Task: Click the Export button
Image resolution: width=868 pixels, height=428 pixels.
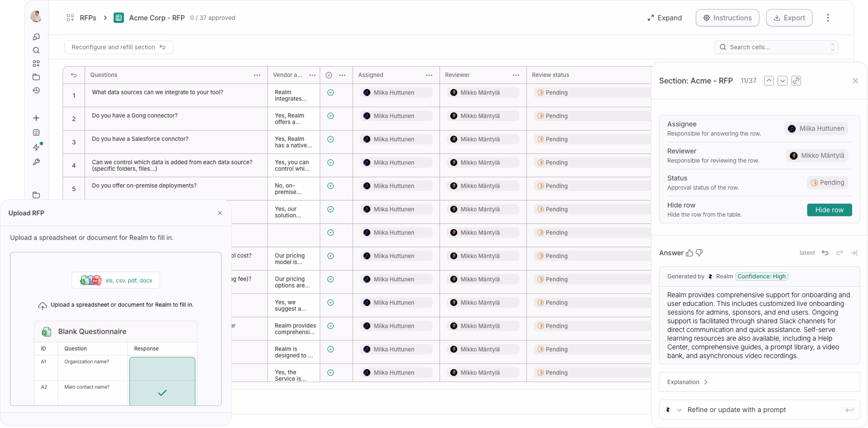Action: pos(789,18)
